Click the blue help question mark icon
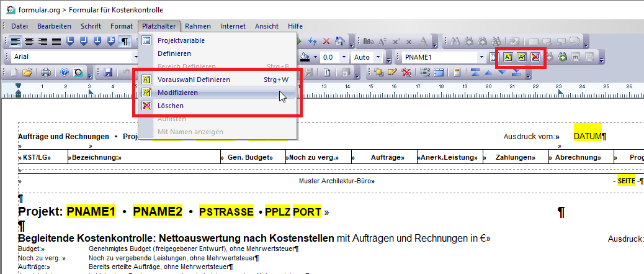Screen dimensions: 644x274 [x=65, y=72]
